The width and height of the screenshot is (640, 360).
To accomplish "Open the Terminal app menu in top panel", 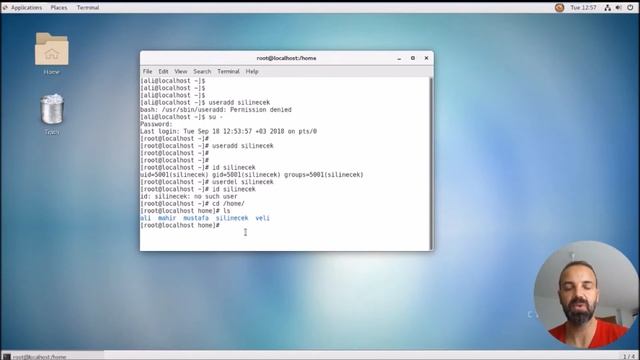I will tap(88, 7).
